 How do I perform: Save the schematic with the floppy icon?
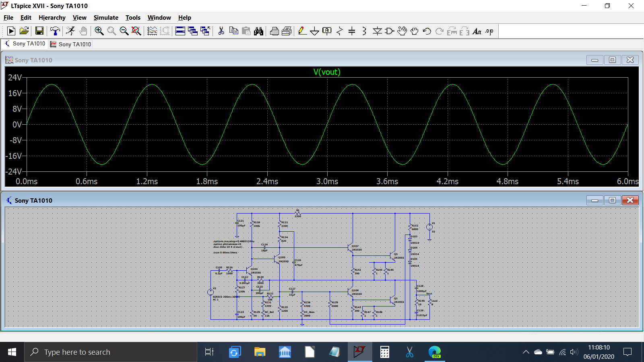(x=39, y=31)
